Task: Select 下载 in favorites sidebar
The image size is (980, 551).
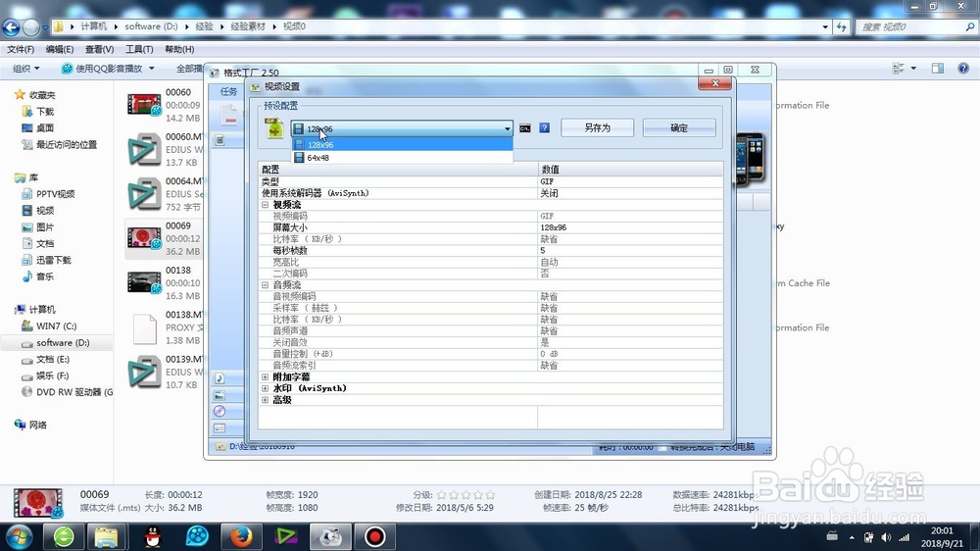Action: [45, 112]
